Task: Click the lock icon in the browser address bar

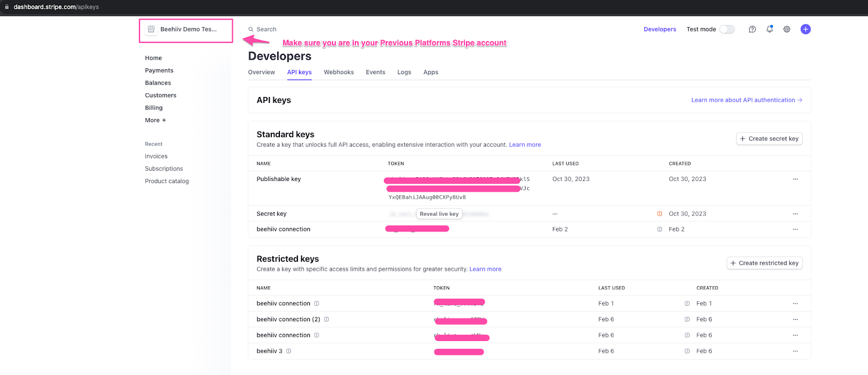Action: [7, 7]
